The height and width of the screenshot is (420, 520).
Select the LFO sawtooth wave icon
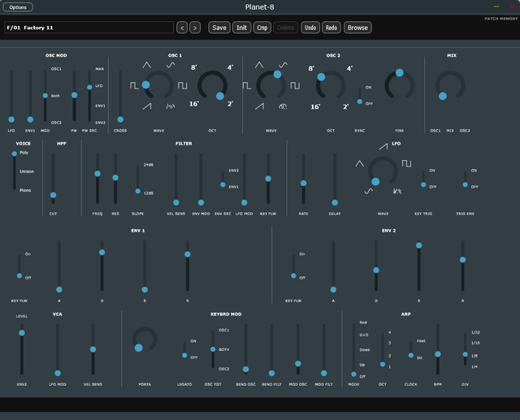[383, 146]
